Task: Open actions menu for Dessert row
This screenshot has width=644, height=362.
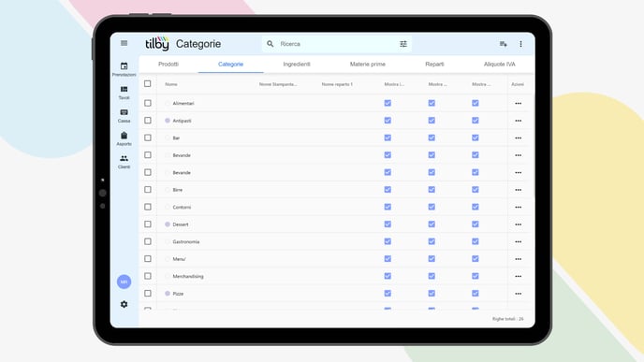Action: (x=519, y=224)
